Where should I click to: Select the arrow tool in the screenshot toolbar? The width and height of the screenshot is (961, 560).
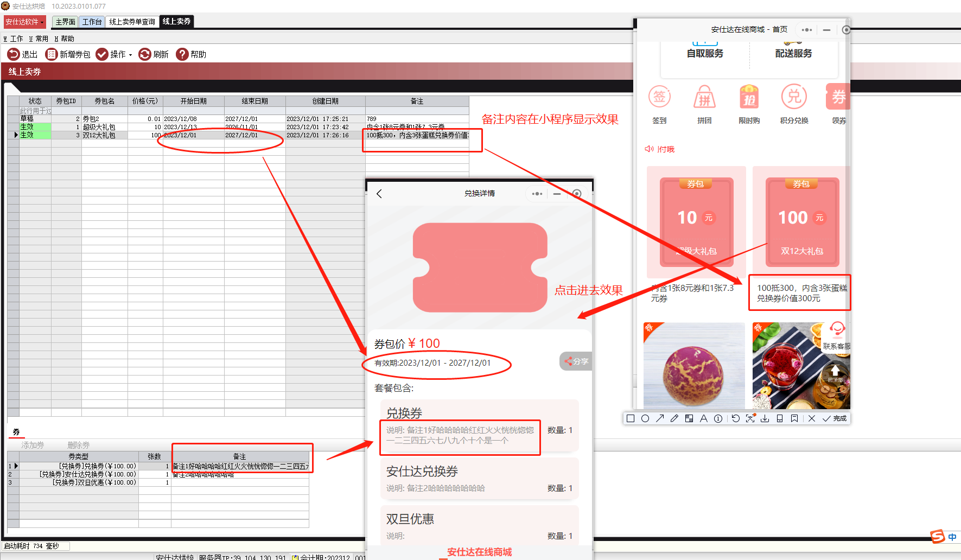pyautogui.click(x=660, y=418)
